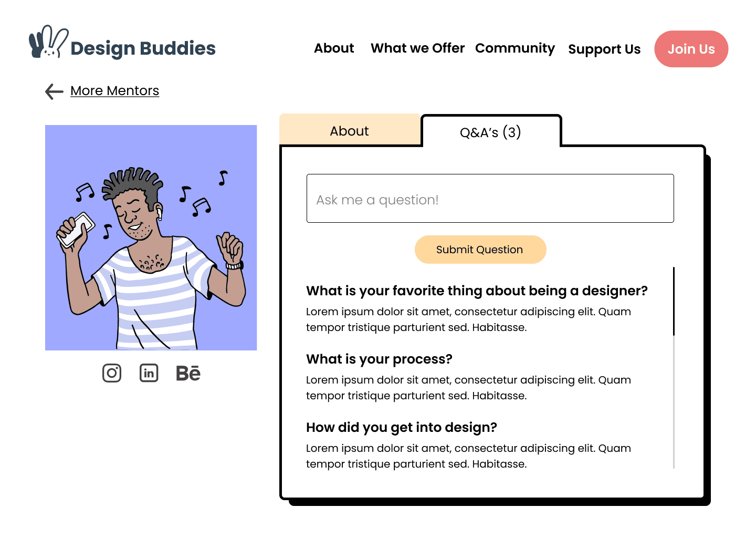Image resolution: width=756 pixels, height=538 pixels.
Task: Click the How did you get into design question
Action: click(x=401, y=428)
